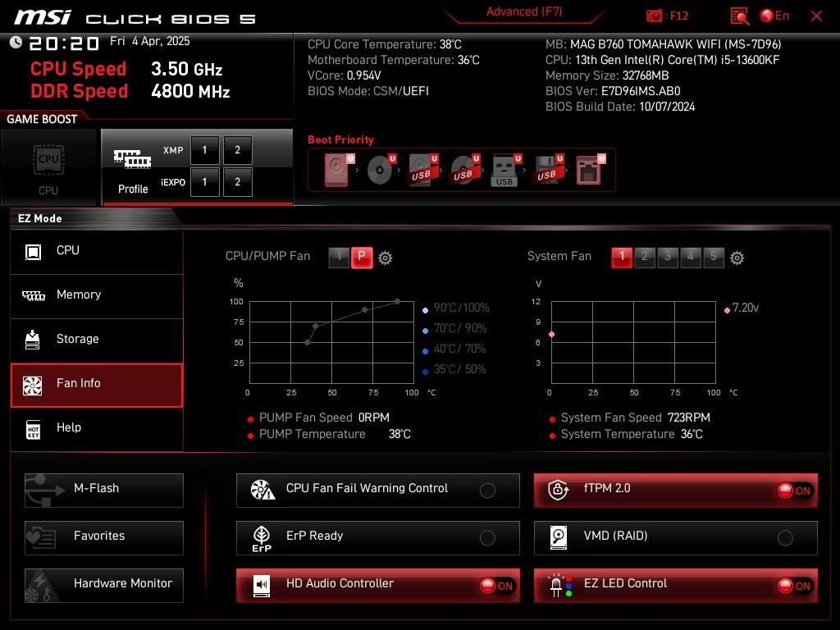Image resolution: width=840 pixels, height=630 pixels.
Task: Open the M-Flash utility
Action: (104, 491)
